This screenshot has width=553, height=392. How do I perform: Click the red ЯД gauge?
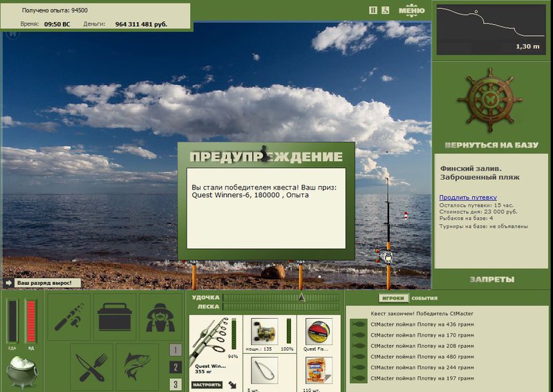point(31,321)
